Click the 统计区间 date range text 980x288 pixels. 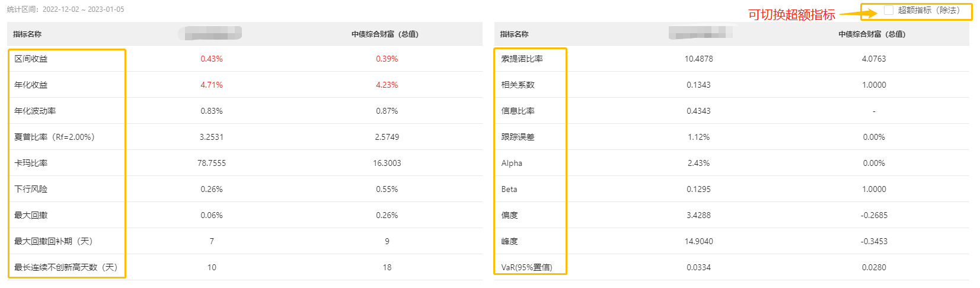pyautogui.click(x=65, y=9)
